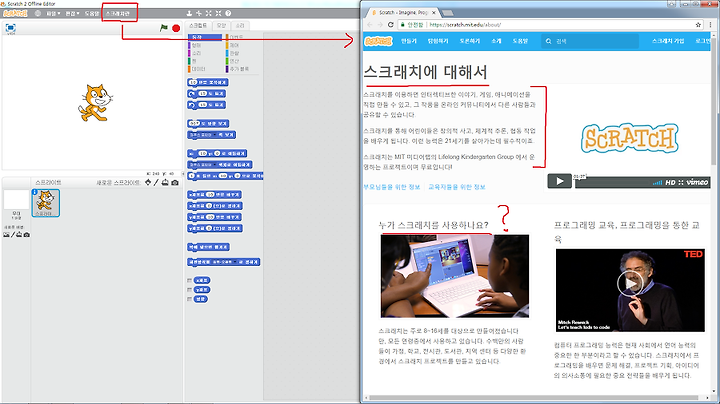
Task: Select the Grow sprite tool in Scratch toolbar
Action: [x=208, y=13]
